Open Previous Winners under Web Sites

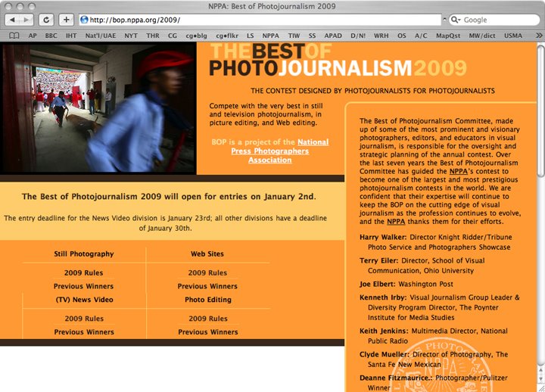click(207, 286)
